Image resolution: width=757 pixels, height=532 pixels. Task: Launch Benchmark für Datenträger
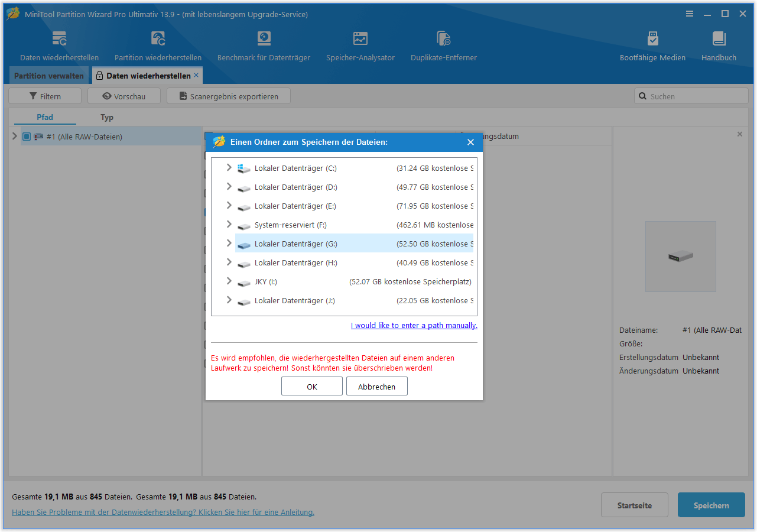(x=264, y=46)
